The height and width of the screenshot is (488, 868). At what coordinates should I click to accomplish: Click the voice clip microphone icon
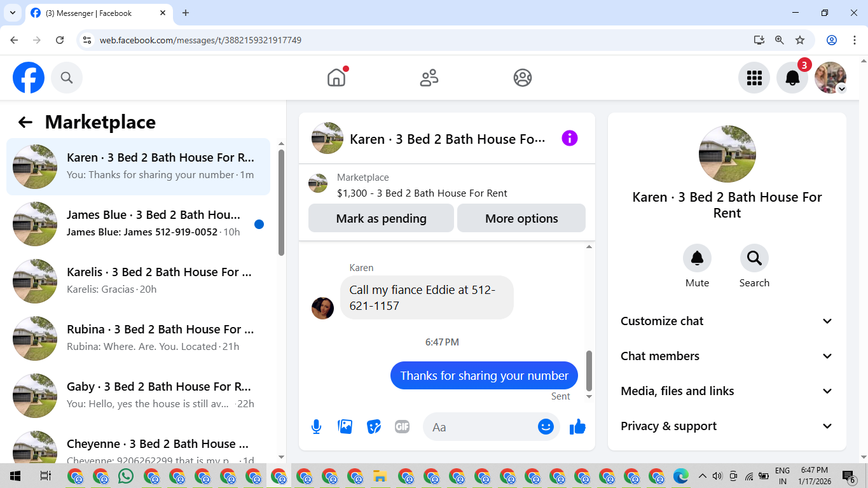316,427
